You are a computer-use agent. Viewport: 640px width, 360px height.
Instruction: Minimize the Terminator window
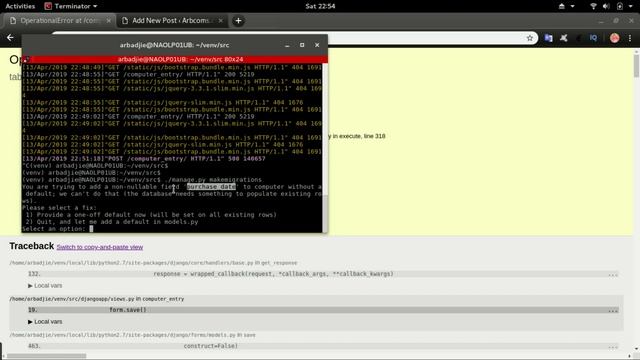287,45
